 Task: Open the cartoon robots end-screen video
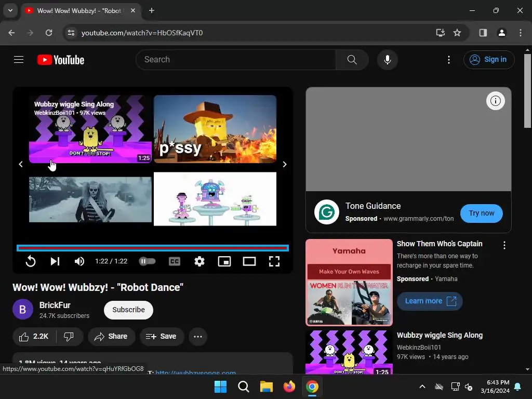click(215, 199)
